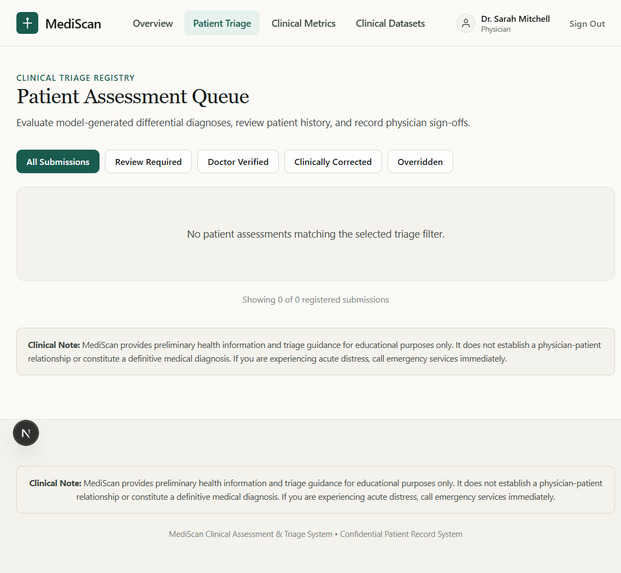Filter by Clinically Corrected
The image size is (621, 573).
click(x=333, y=162)
